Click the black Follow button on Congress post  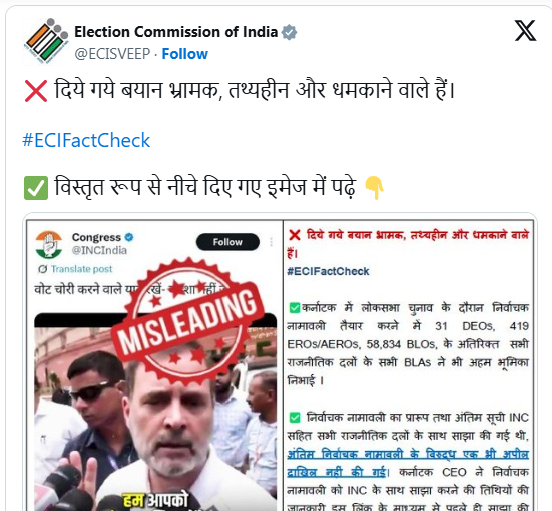coord(228,242)
